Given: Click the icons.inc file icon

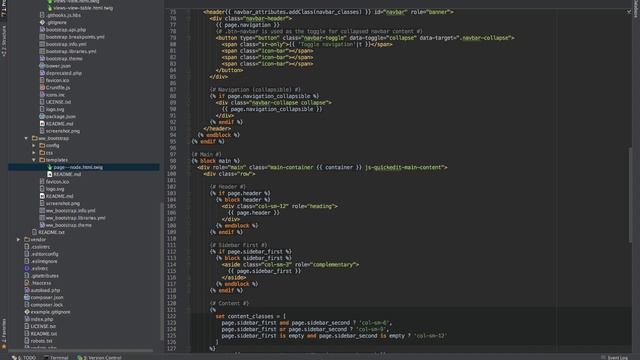Looking at the screenshot, I should [42, 95].
